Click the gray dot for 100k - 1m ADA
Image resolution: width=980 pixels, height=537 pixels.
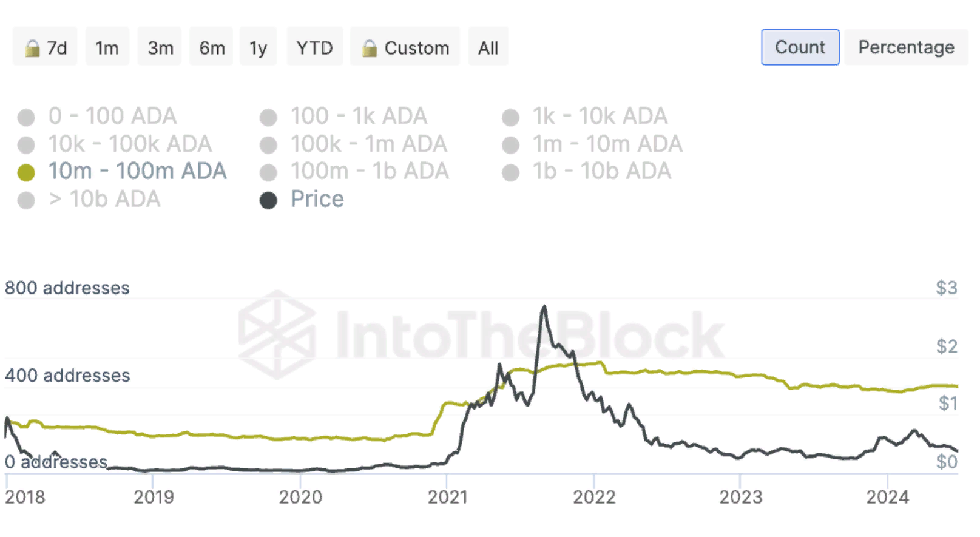pos(268,145)
